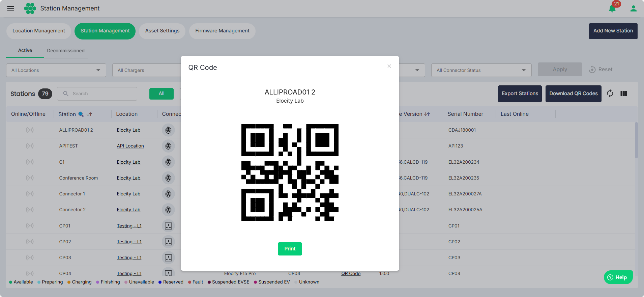This screenshot has width=644, height=297.
Task: Open the Asset Settings tab
Action: [162, 31]
